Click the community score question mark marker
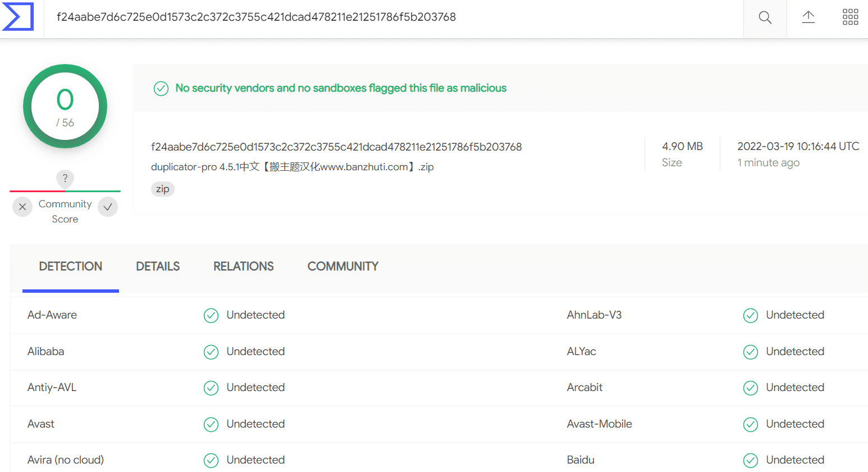The width and height of the screenshot is (868, 472). click(65, 179)
